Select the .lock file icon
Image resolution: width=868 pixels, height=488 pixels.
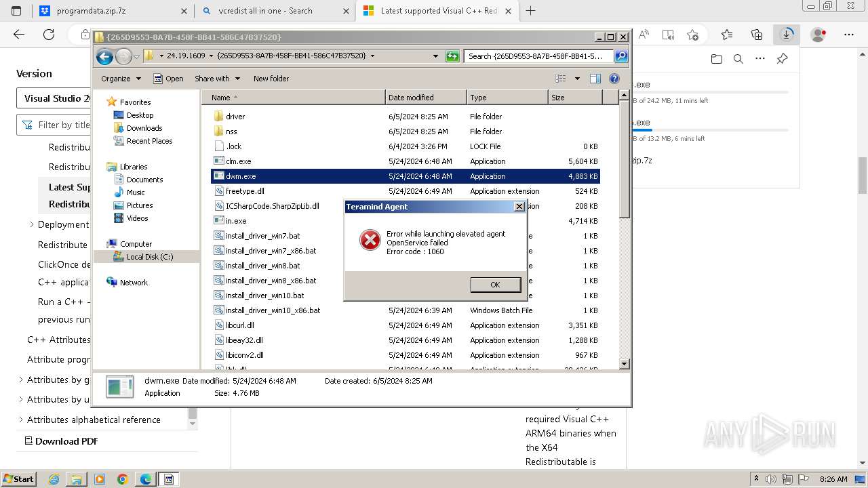pyautogui.click(x=219, y=146)
